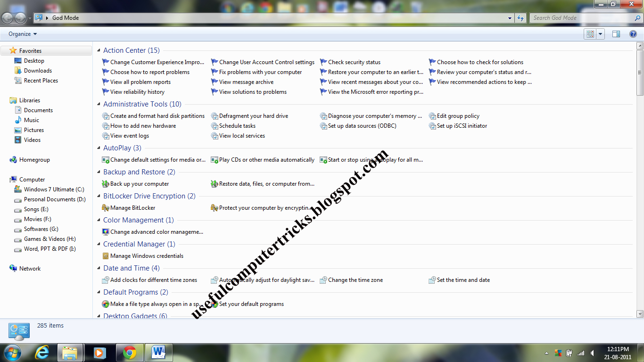
Task: Click the volume icon in the system tray
Action: [593, 353]
